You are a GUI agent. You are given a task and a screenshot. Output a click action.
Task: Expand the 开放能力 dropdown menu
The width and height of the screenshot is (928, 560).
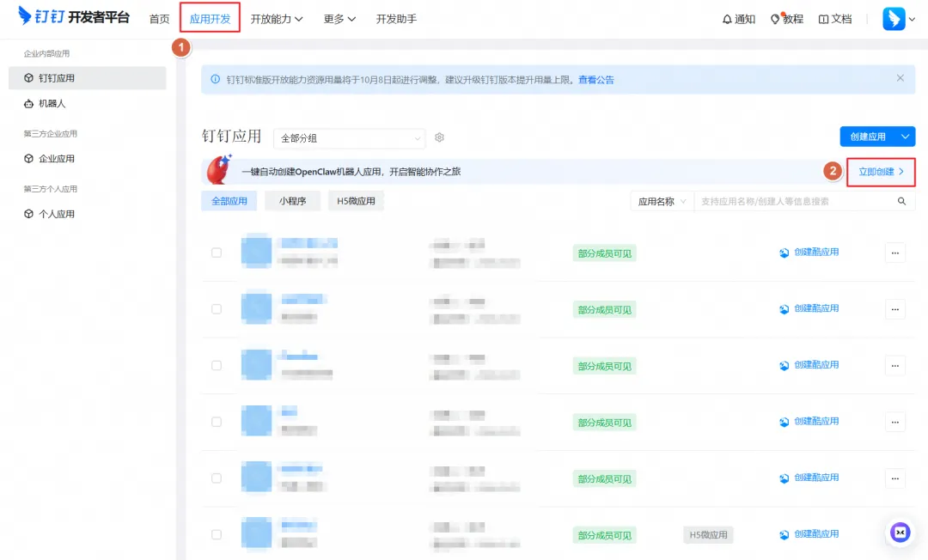(x=277, y=19)
